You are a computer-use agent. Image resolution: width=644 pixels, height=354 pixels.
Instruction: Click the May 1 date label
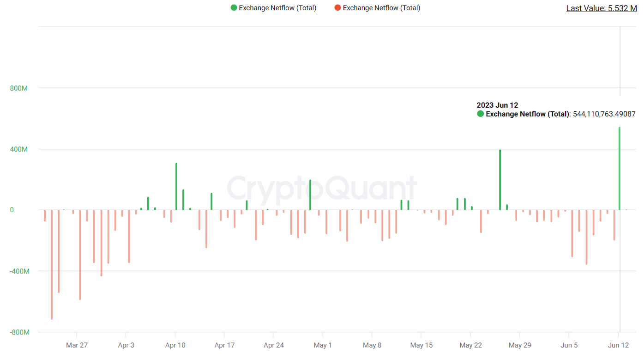[x=323, y=345]
